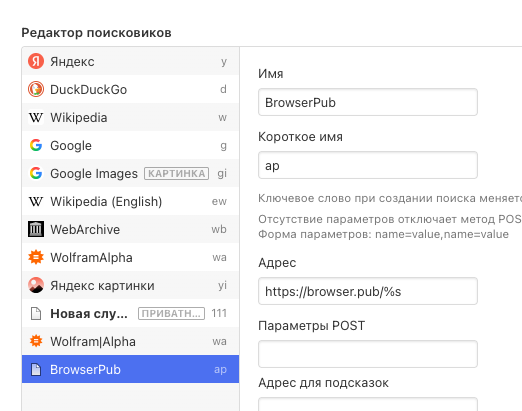Screen dimensions: 522x411
Task: Select the BrowserPub highlighted row
Action: point(131,369)
